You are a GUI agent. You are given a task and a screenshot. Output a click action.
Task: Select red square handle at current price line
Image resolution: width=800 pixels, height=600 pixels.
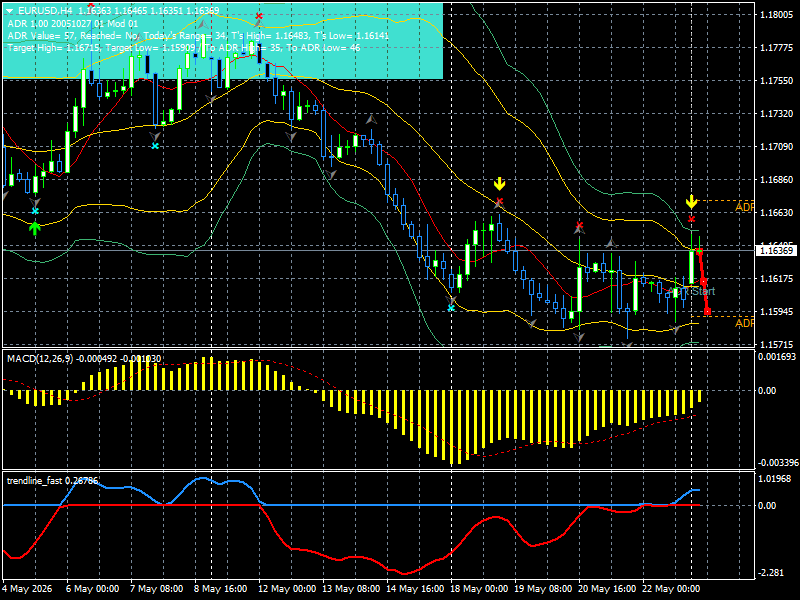click(699, 251)
